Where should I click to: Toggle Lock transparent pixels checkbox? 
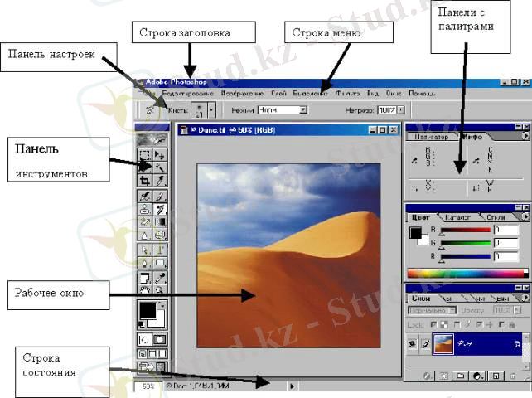[433, 325]
